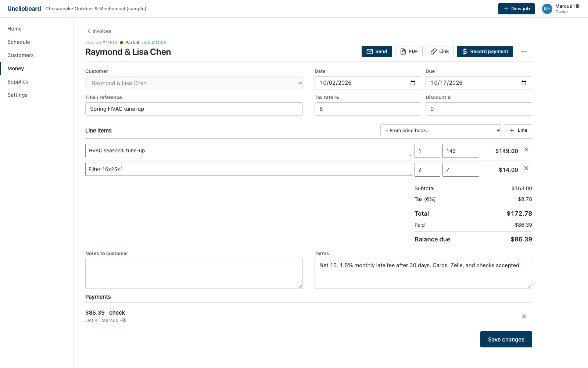The width and height of the screenshot is (588, 368).
Task: Click the Due field 10/17/2026
Action: (479, 83)
